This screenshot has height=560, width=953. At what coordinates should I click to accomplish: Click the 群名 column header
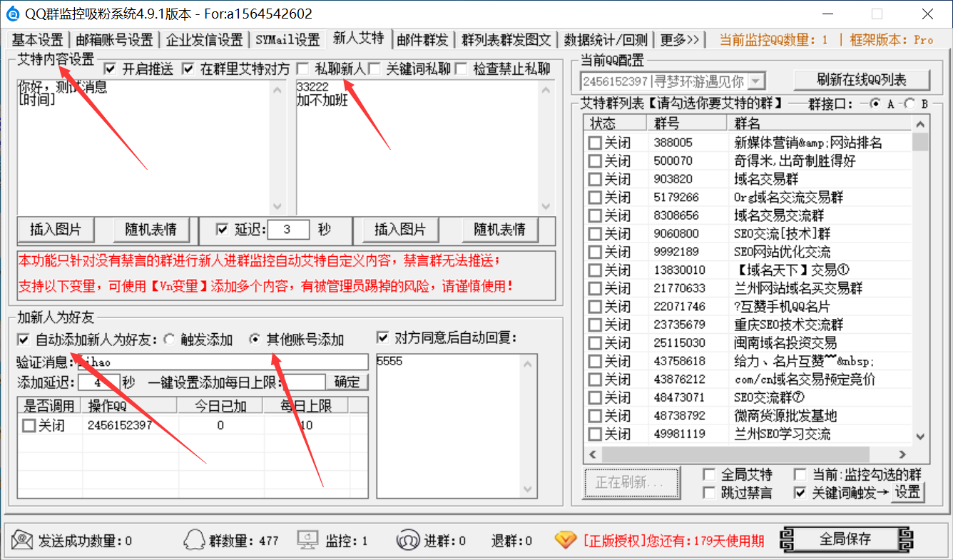pyautogui.click(x=820, y=123)
